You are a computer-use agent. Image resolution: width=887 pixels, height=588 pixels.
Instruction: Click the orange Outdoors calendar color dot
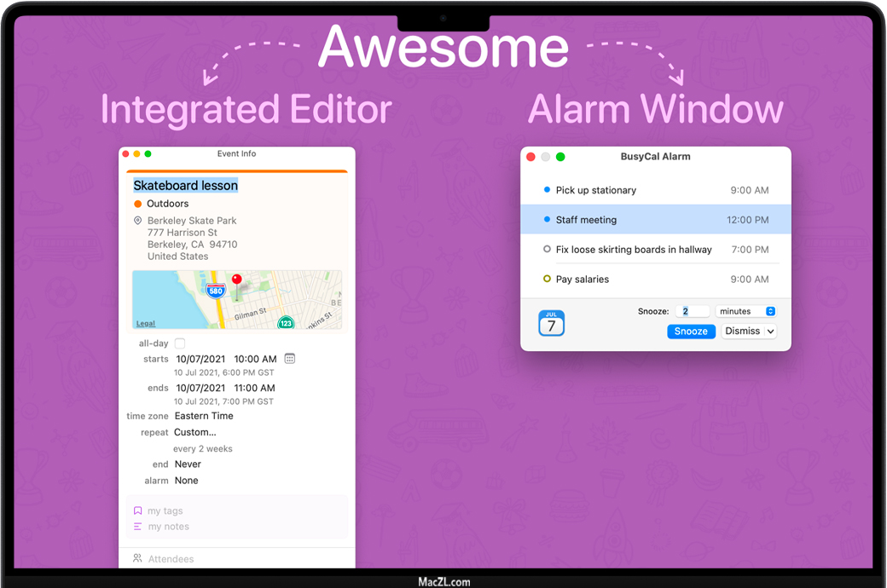(x=137, y=204)
